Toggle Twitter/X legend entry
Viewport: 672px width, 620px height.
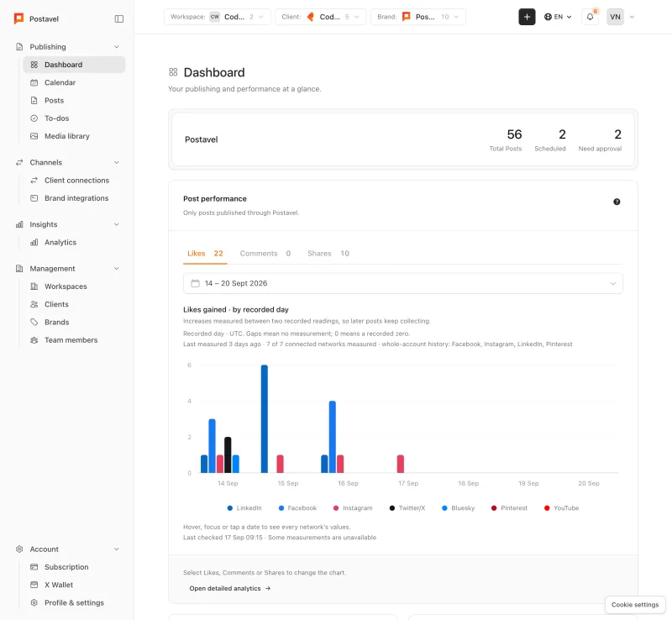pos(407,508)
